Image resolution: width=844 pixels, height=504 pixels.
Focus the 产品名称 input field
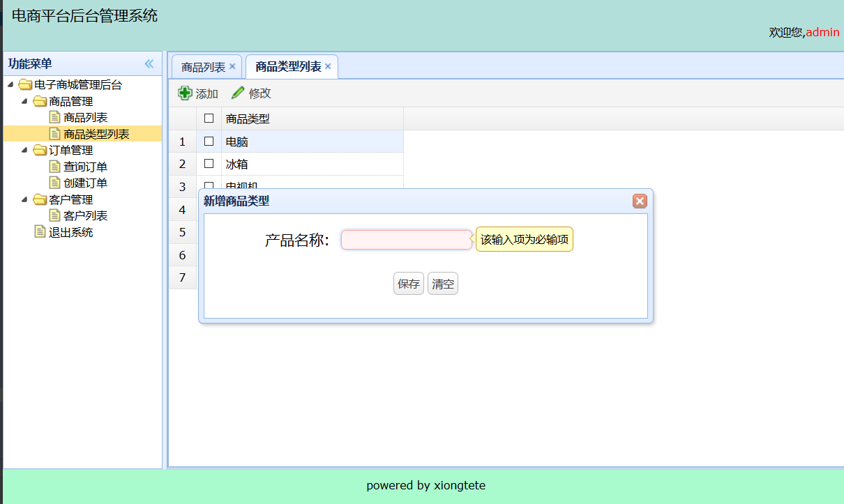tap(407, 240)
